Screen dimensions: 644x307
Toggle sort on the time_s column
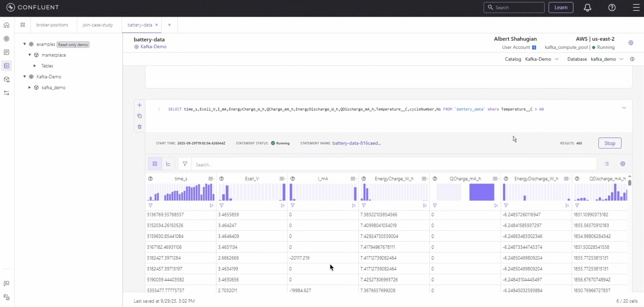211,205
